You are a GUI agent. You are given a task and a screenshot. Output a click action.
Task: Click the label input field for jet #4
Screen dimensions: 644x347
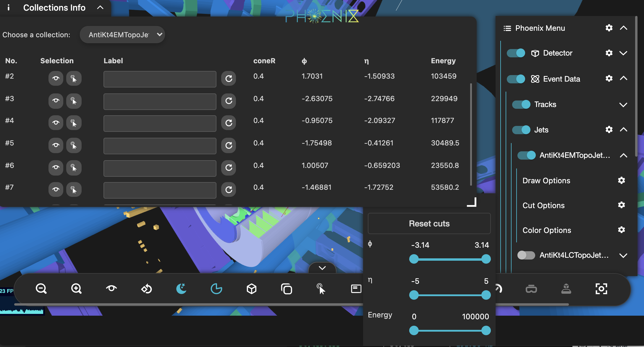pyautogui.click(x=159, y=124)
